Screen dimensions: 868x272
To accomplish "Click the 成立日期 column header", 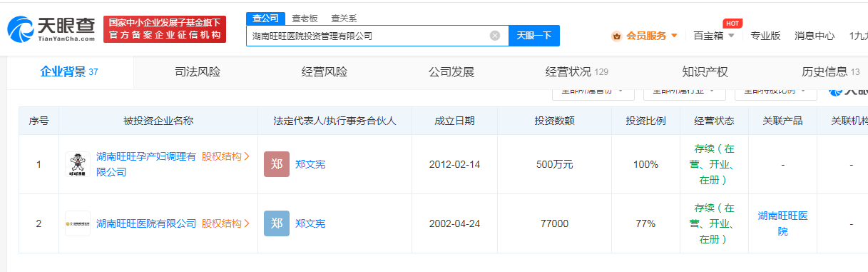I will tap(454, 121).
